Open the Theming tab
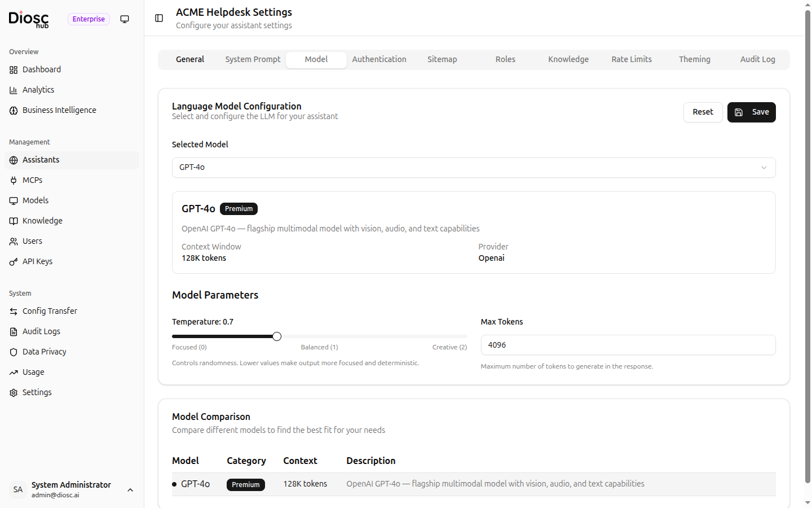This screenshot has width=812, height=508. [x=695, y=60]
